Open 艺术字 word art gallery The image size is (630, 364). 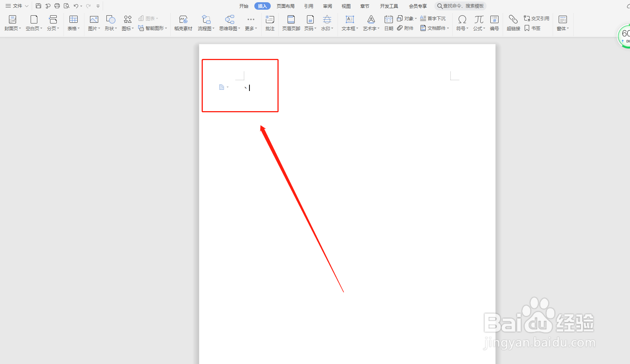click(x=371, y=23)
